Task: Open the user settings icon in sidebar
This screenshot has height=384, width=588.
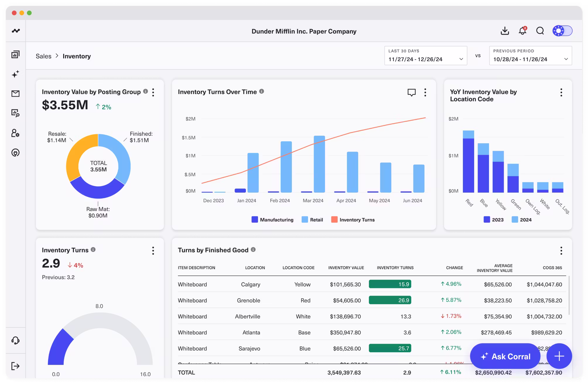Action: [16, 133]
